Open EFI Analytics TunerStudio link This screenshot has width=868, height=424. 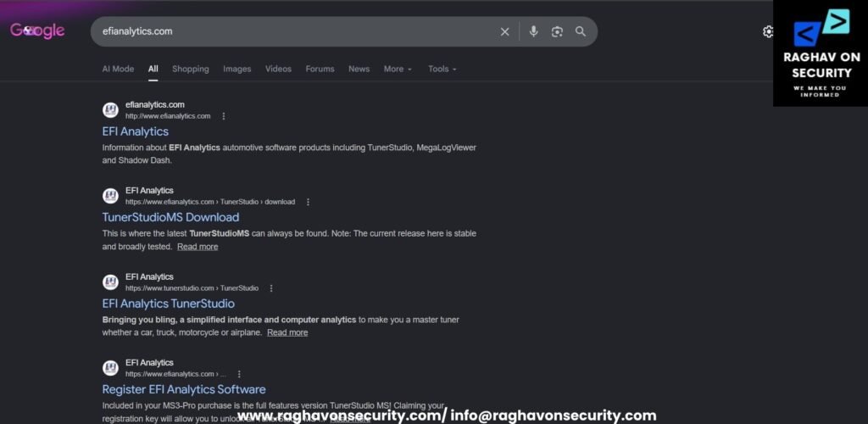[169, 304]
